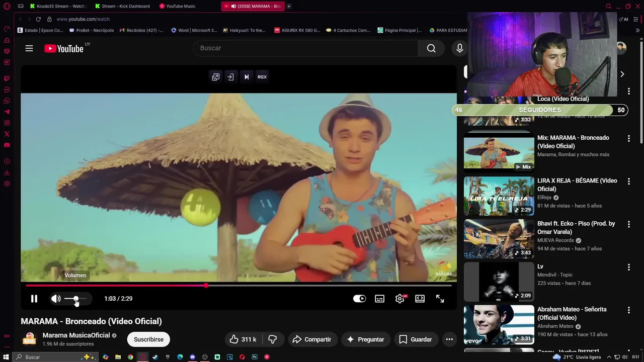The height and width of the screenshot is (362, 644).
Task: Open Photoshop from the taskbar
Action: pyautogui.click(x=255, y=357)
